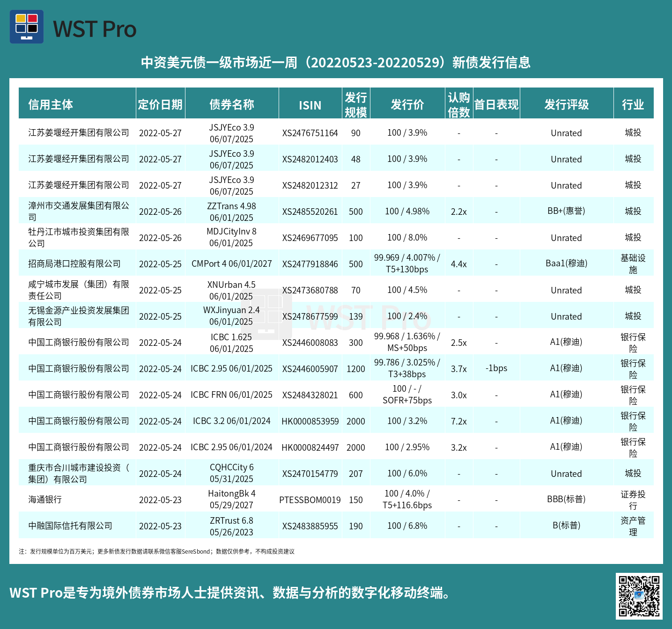Viewport: 672px width, 629px height.
Task: Click industry 资产管理
Action: pyautogui.click(x=633, y=526)
